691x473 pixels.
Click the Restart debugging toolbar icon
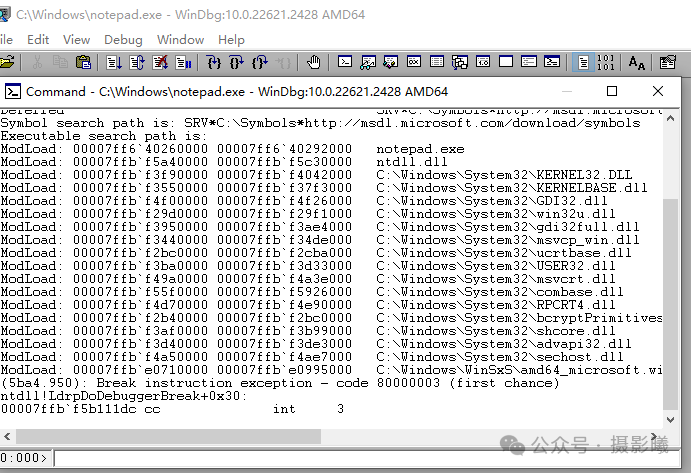point(137,62)
